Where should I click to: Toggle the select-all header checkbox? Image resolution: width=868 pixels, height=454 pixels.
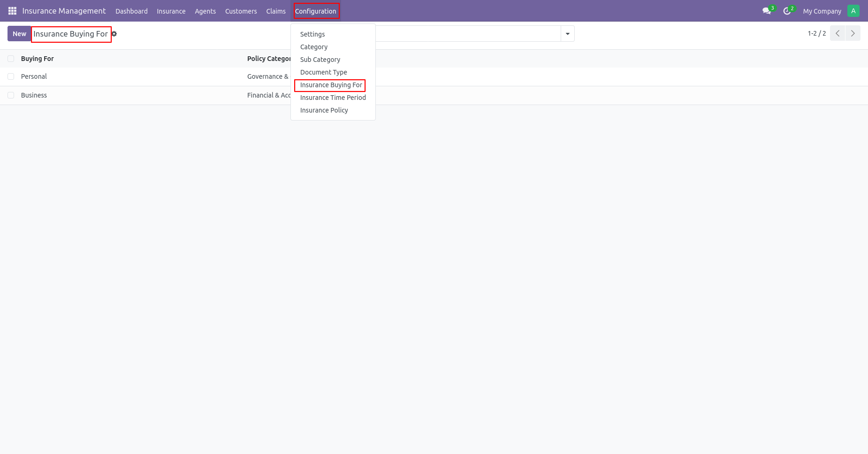(x=11, y=59)
